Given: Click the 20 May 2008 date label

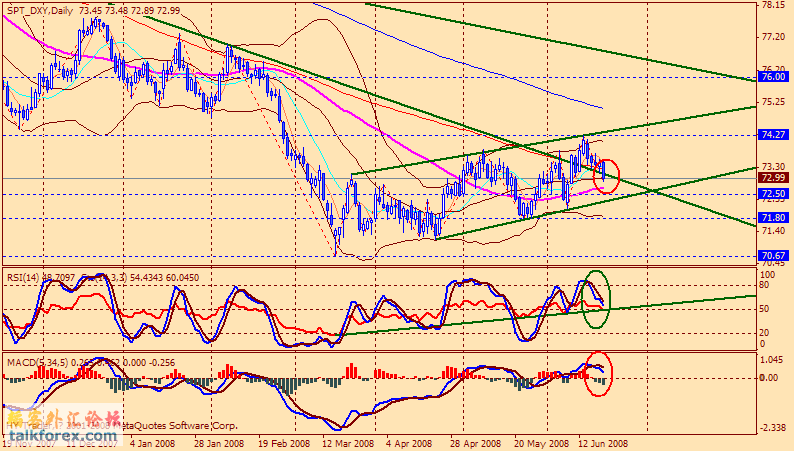Looking at the screenshot, I should tap(540, 443).
